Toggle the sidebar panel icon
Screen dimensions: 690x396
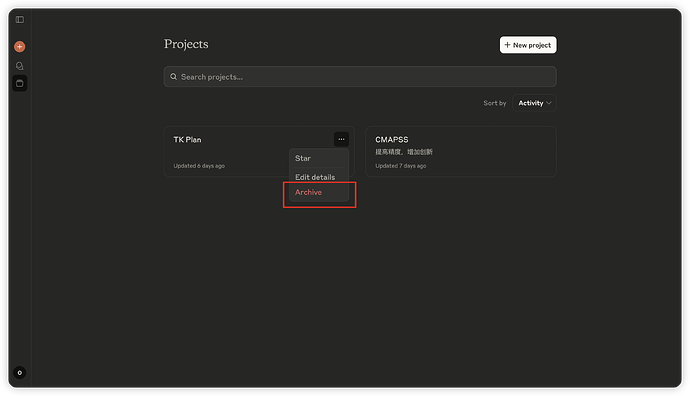point(20,19)
